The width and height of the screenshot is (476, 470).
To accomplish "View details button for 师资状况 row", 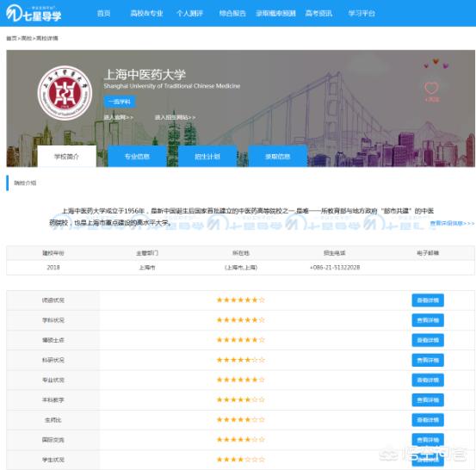I will pyautogui.click(x=428, y=300).
